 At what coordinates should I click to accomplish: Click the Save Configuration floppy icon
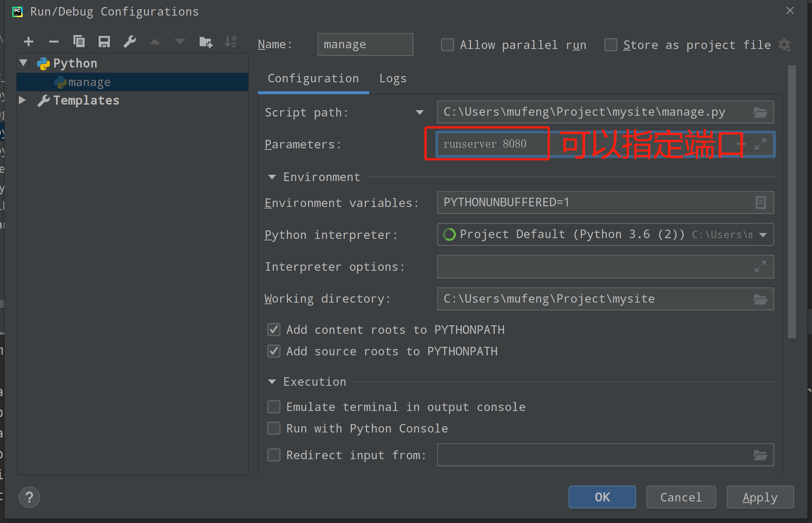tap(104, 42)
